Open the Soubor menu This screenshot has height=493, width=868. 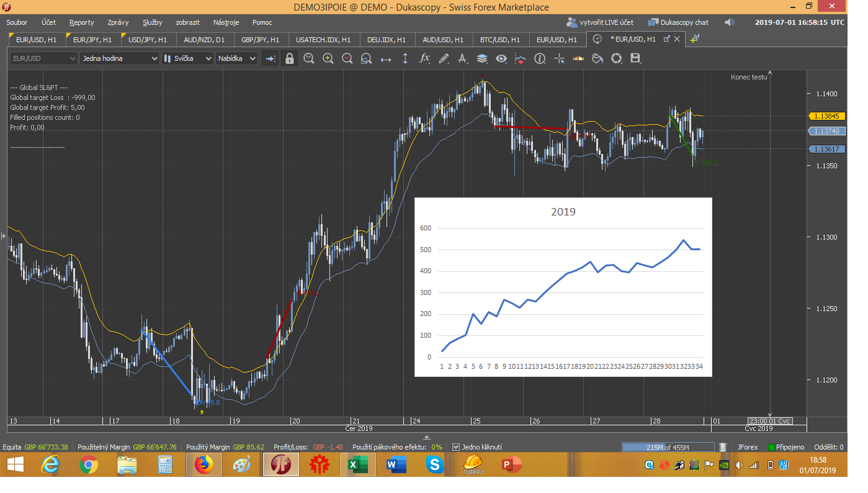coord(17,22)
